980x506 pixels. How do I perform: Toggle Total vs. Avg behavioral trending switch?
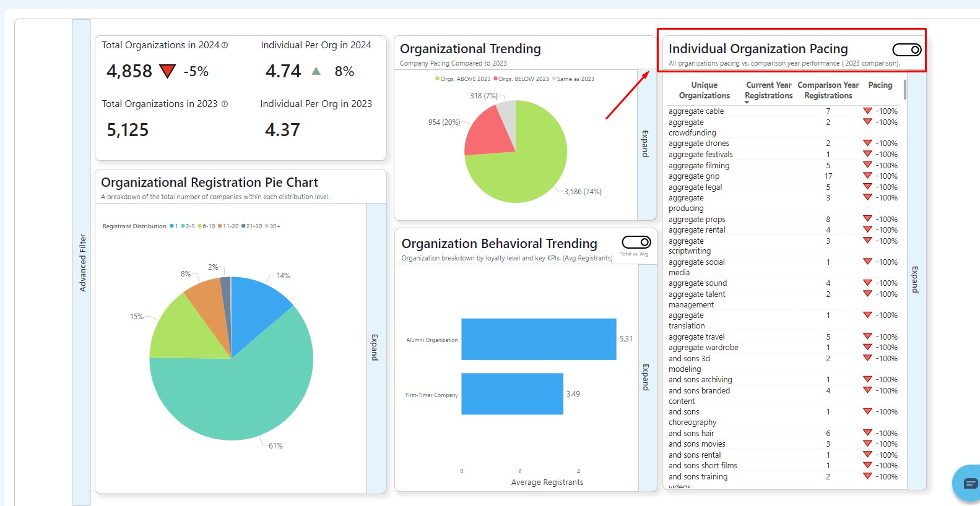tap(636, 242)
